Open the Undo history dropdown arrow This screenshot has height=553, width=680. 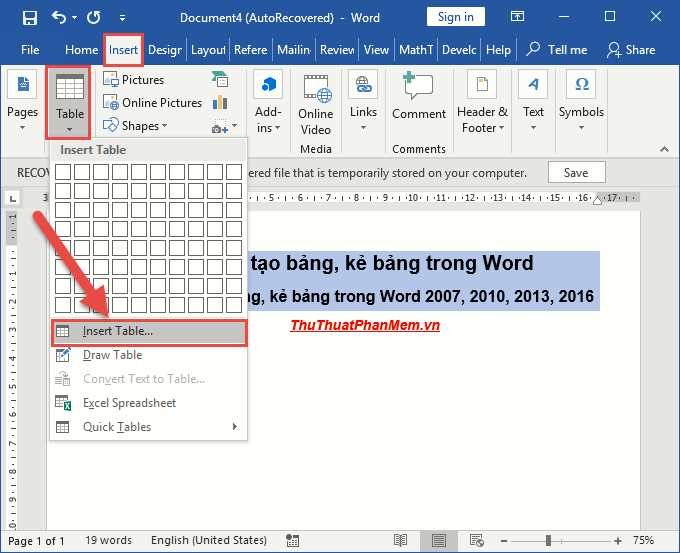(74, 17)
